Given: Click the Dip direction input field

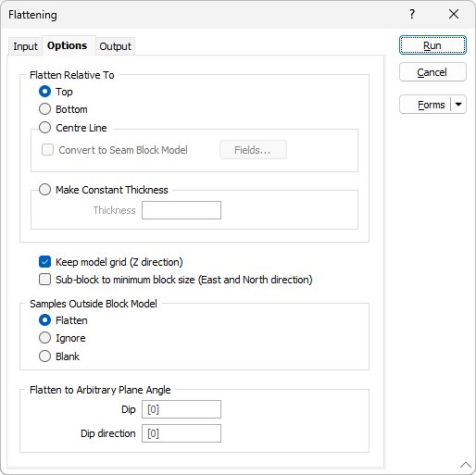Looking at the screenshot, I should click(182, 433).
